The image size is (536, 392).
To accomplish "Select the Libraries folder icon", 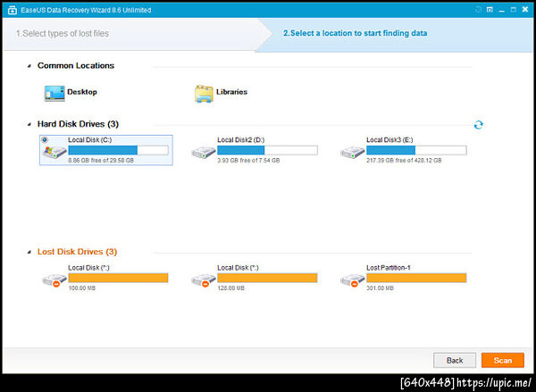I will click(204, 94).
